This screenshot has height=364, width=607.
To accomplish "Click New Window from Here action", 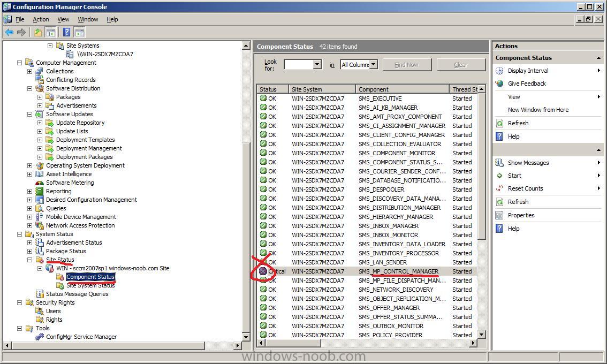I will [538, 110].
